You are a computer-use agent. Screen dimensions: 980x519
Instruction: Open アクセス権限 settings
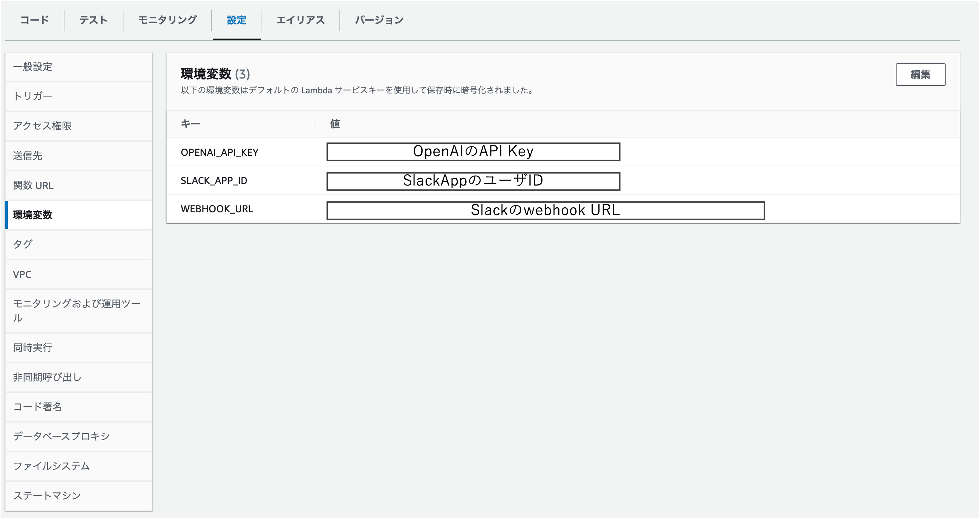click(42, 126)
